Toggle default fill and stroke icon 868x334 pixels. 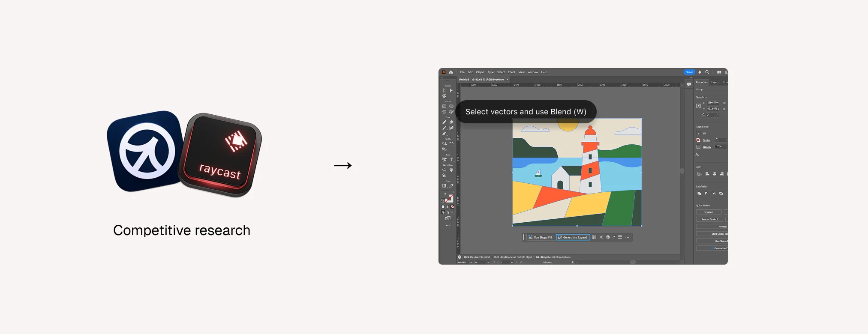pos(442,201)
